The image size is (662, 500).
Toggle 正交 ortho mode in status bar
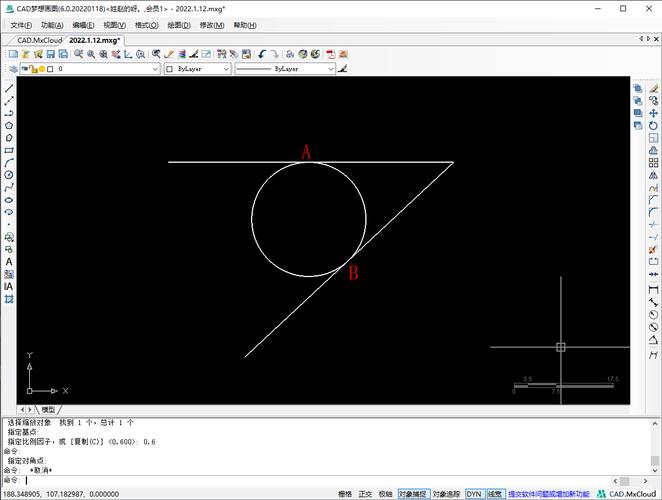pos(365,494)
